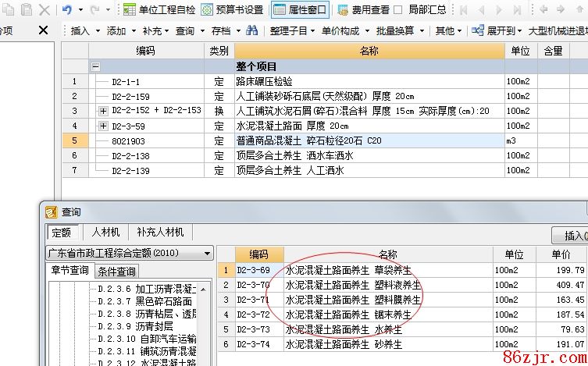Switch to the 人材机 tab

(105, 233)
